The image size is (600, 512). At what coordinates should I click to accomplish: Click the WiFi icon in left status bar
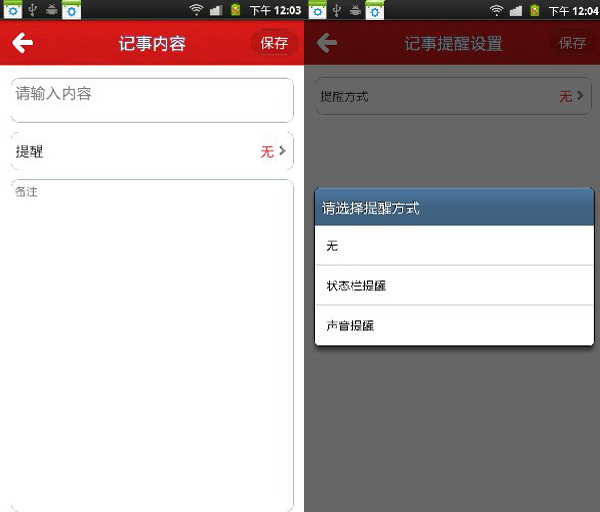click(x=196, y=10)
